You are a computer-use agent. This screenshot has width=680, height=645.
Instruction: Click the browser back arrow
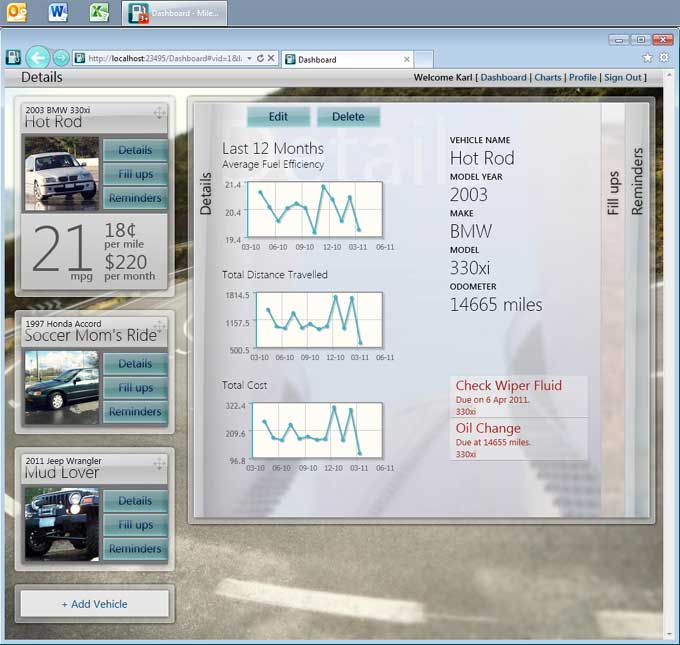click(x=38, y=57)
